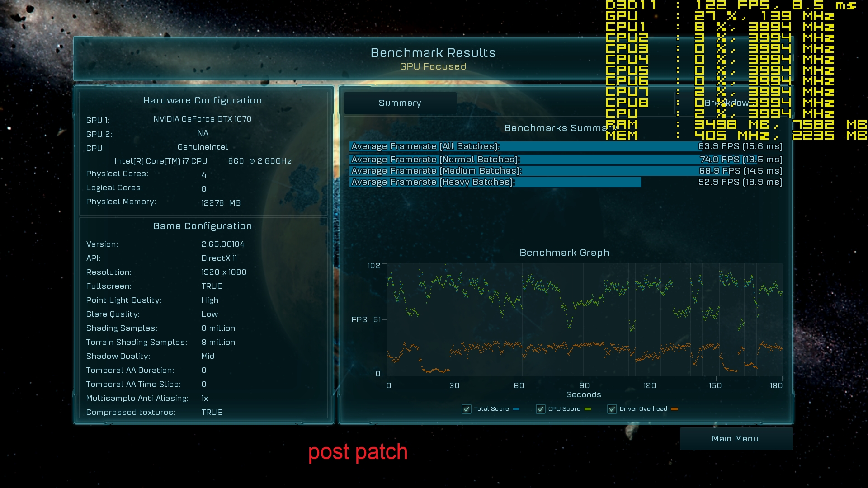868x488 pixels.
Task: Click the Benchmark Results title header
Action: (x=433, y=53)
